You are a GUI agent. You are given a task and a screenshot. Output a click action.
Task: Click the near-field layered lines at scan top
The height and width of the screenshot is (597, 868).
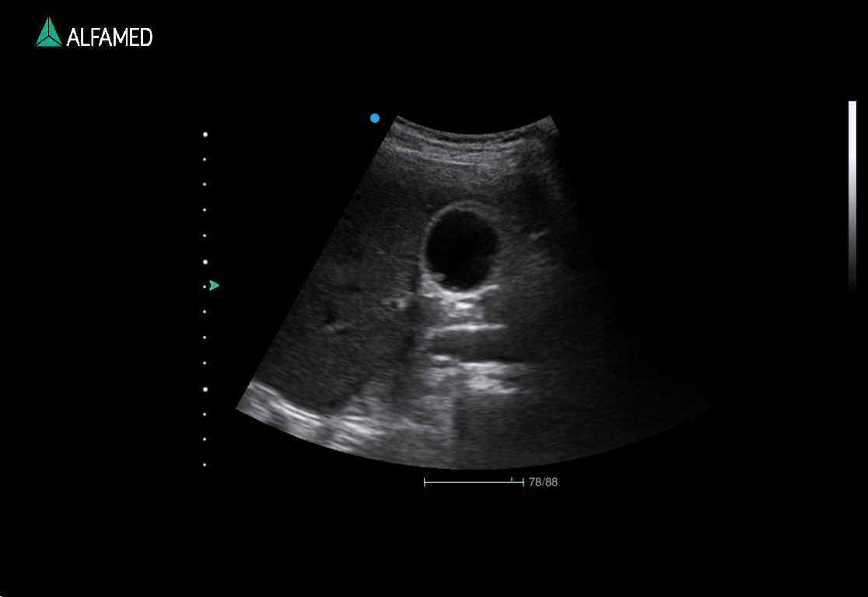(473, 149)
